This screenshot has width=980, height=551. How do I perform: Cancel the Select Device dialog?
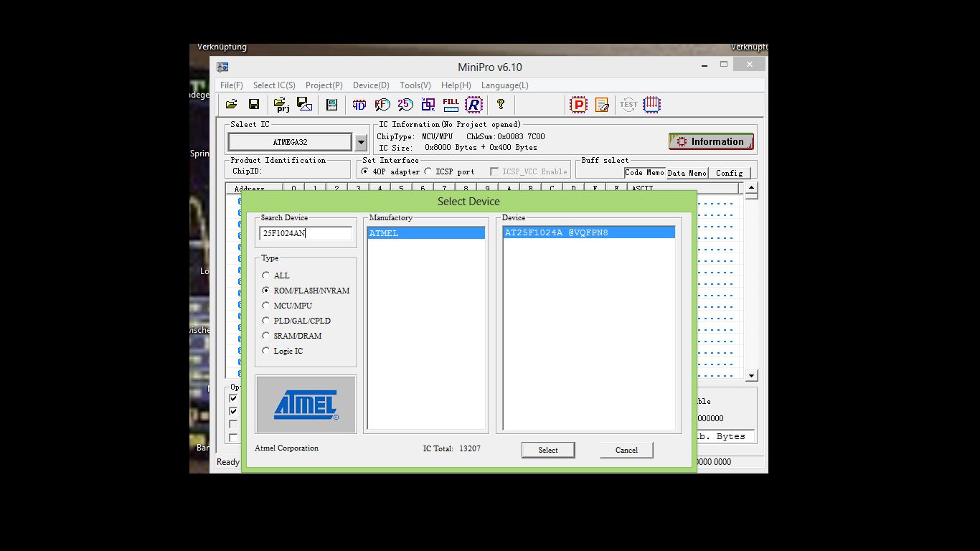coord(626,450)
